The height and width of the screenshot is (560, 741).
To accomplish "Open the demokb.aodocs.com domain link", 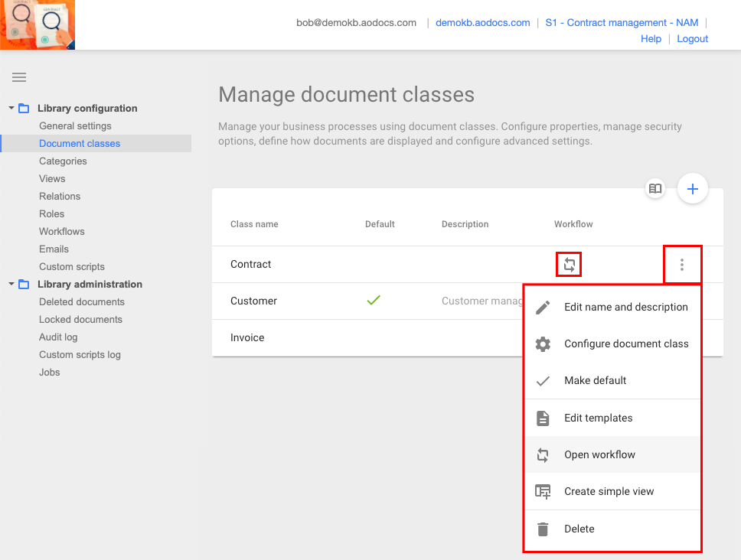I will 482,23.
